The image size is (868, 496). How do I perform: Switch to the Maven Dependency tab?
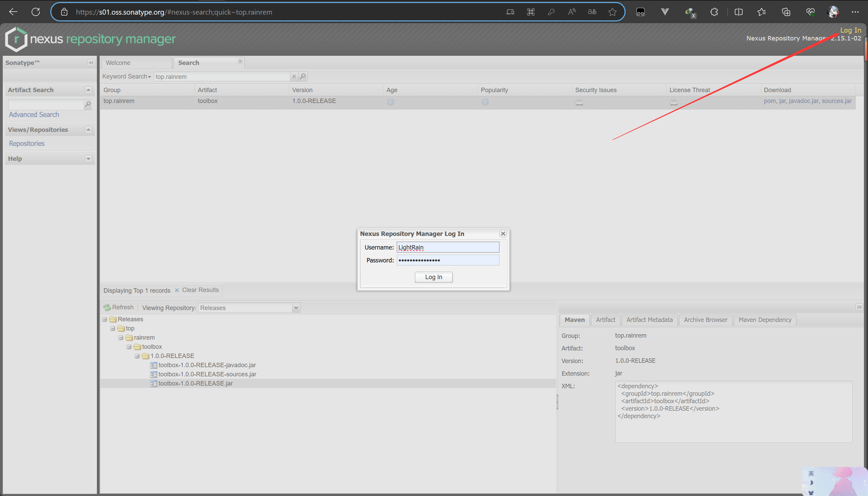pyautogui.click(x=764, y=320)
